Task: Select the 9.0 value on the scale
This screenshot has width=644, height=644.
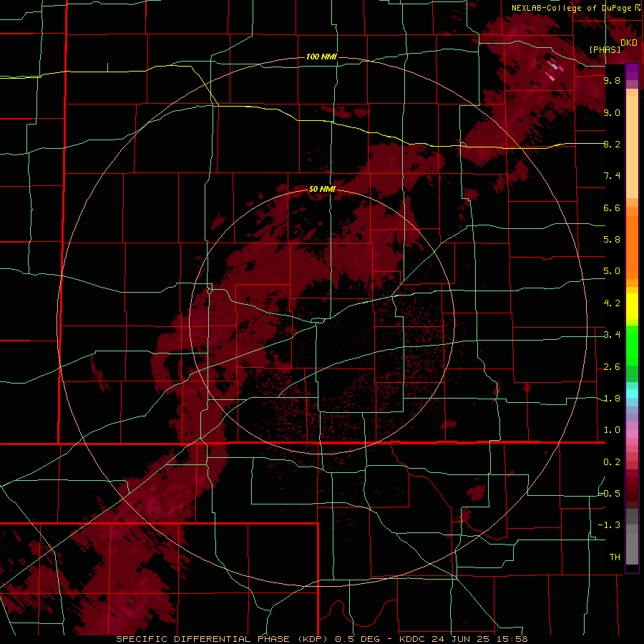Action: pyautogui.click(x=612, y=112)
